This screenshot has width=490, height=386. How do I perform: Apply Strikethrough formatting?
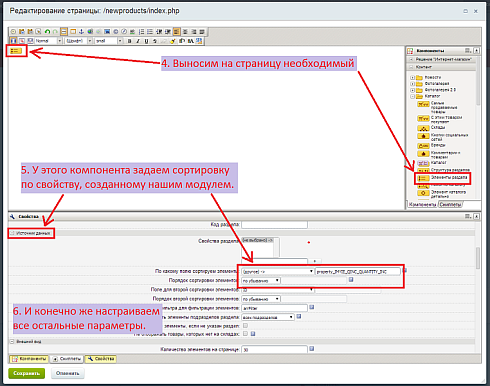tap(155, 41)
